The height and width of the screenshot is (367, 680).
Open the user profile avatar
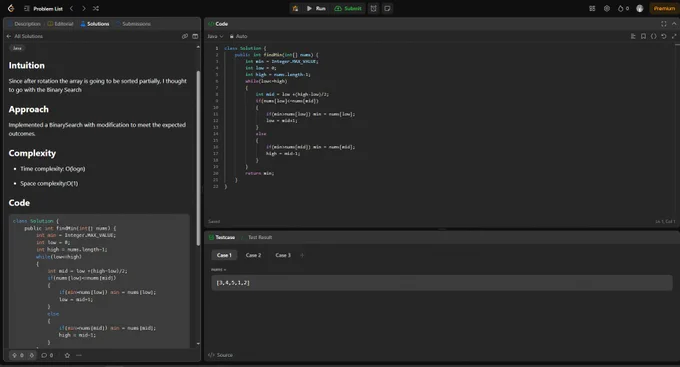coord(640,8)
